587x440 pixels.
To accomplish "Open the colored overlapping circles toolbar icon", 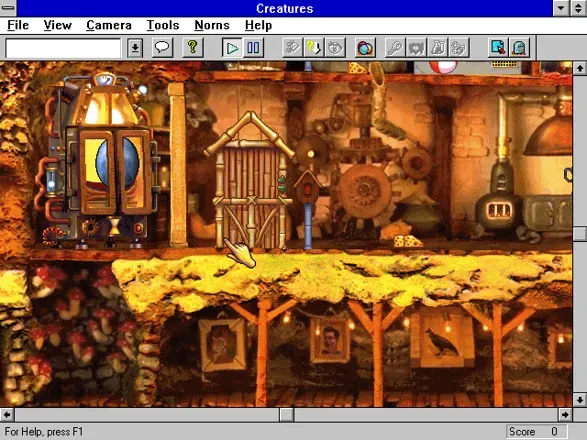I will pos(365,48).
